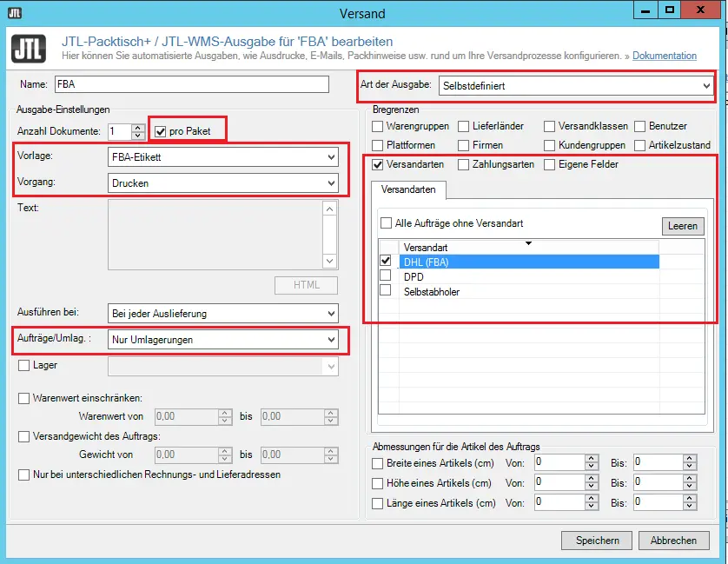Enable Breite eines Artikels (cm) checkbox
This screenshot has width=728, height=564.
coord(377,464)
